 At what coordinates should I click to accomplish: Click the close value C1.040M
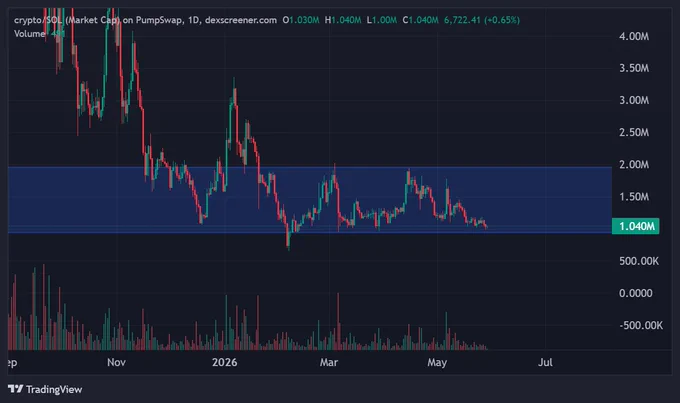pyautogui.click(x=420, y=20)
